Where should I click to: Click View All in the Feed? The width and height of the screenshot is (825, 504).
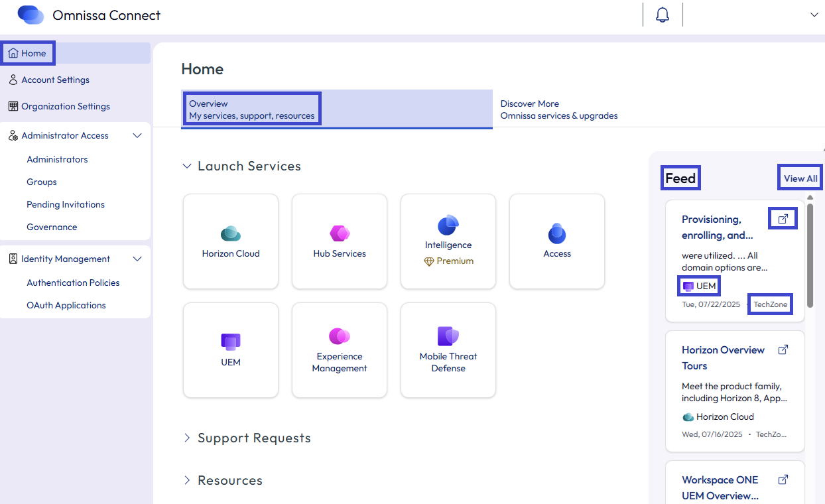coord(800,178)
